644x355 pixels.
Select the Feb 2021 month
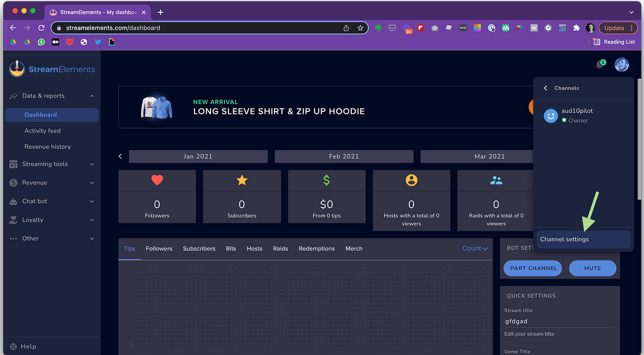tap(344, 156)
